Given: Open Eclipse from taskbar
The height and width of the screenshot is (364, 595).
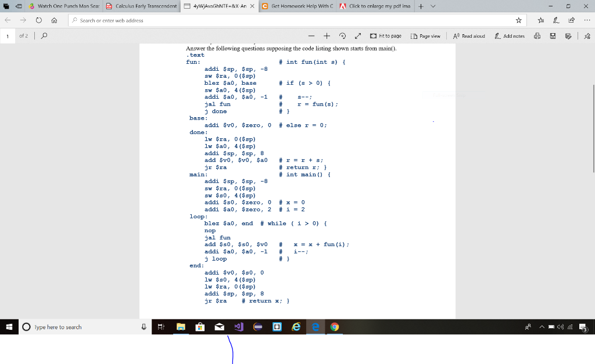Looking at the screenshot, I should [257, 327].
